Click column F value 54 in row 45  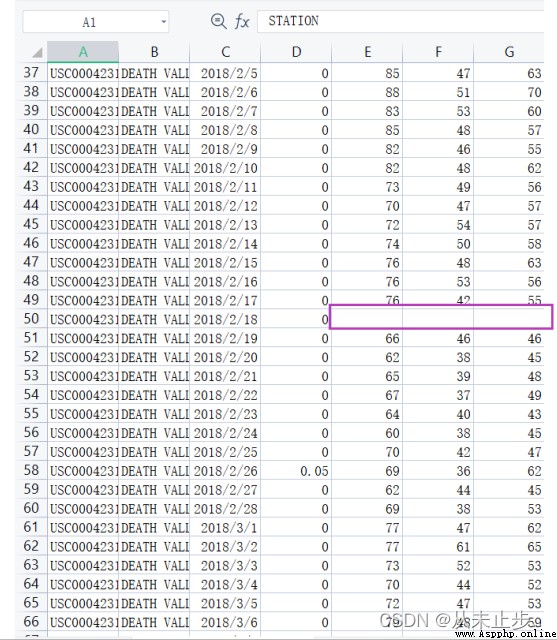438,224
